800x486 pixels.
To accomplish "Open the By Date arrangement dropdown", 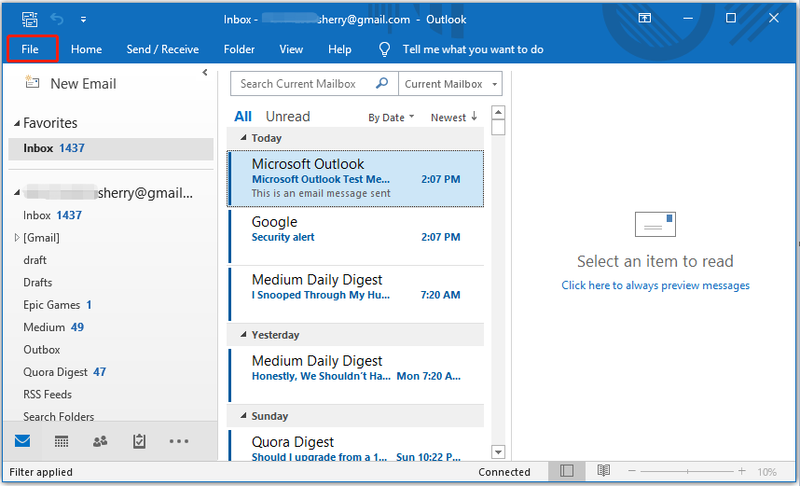I will [391, 117].
